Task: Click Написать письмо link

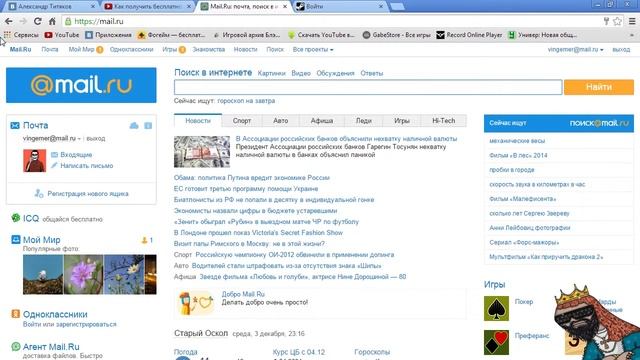Action: pyautogui.click(x=87, y=166)
